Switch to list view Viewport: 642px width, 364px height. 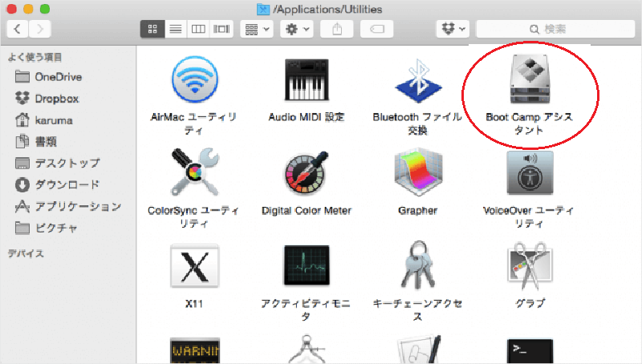(x=176, y=29)
